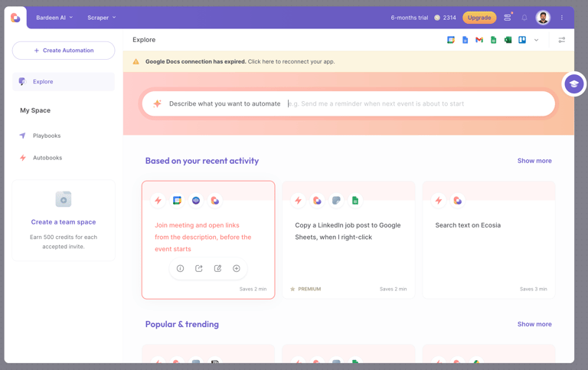
Task: Click the 6-months trial label
Action: [x=409, y=18]
